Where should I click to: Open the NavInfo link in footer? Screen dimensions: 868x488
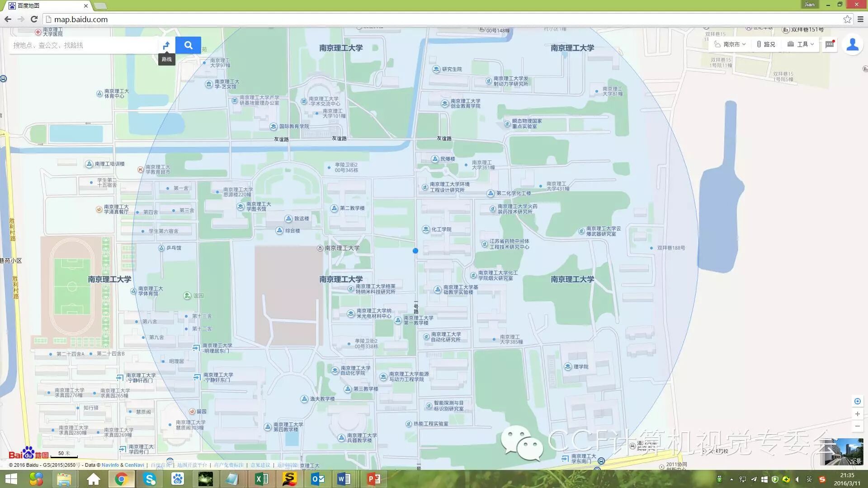[x=110, y=465]
